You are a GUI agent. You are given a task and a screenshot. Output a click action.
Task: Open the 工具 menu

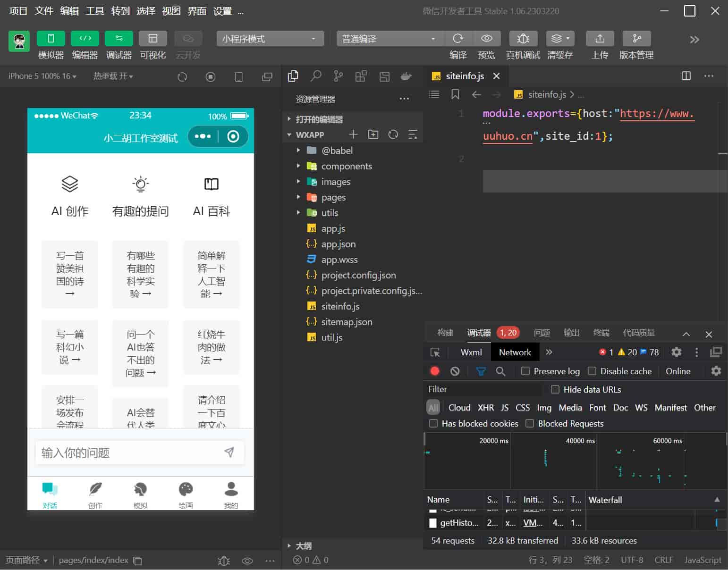(x=94, y=11)
